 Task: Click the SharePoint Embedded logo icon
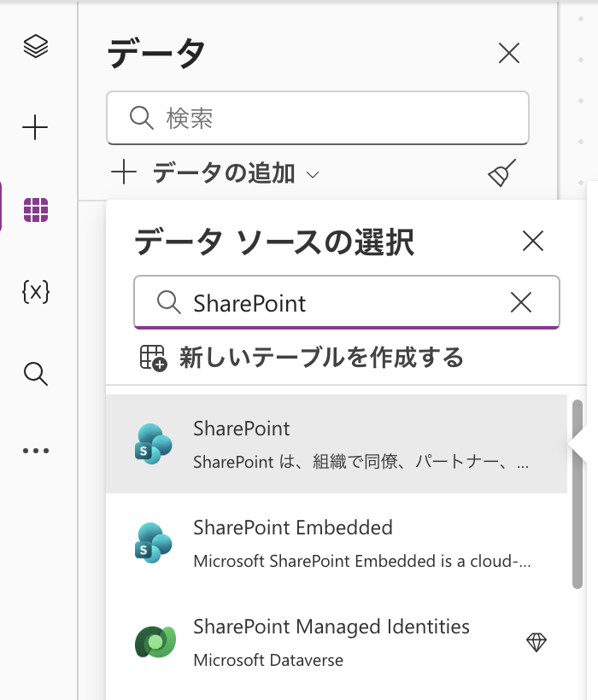pos(154,543)
